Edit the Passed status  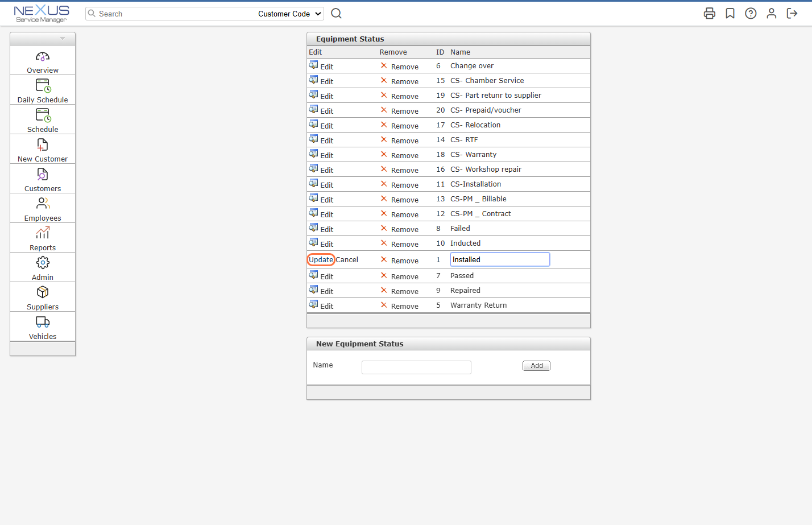click(x=321, y=276)
